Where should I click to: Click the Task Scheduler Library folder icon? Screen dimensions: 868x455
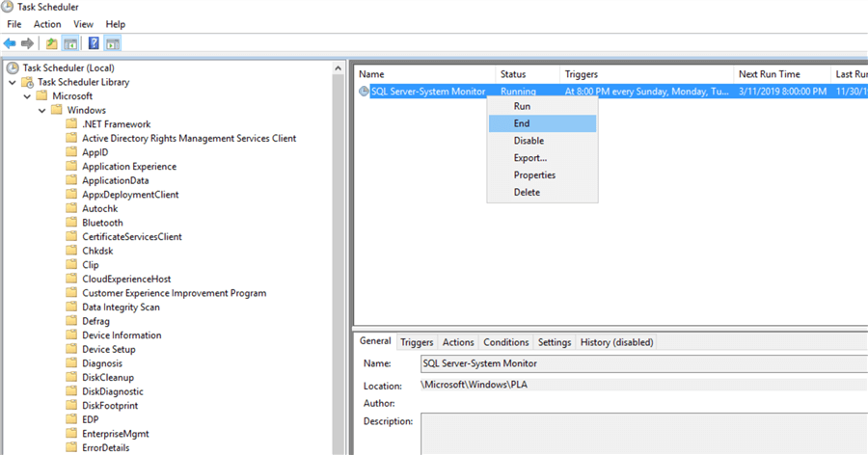[x=28, y=82]
